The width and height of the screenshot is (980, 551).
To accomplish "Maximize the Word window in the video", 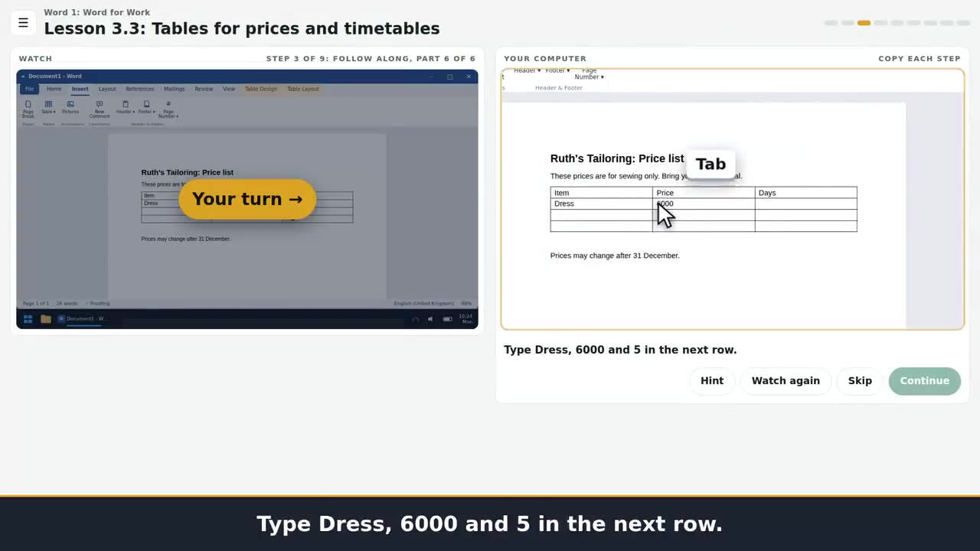I will click(449, 77).
